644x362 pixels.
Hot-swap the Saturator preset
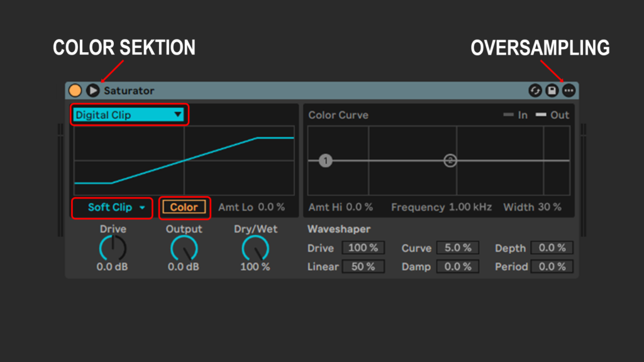tap(535, 90)
